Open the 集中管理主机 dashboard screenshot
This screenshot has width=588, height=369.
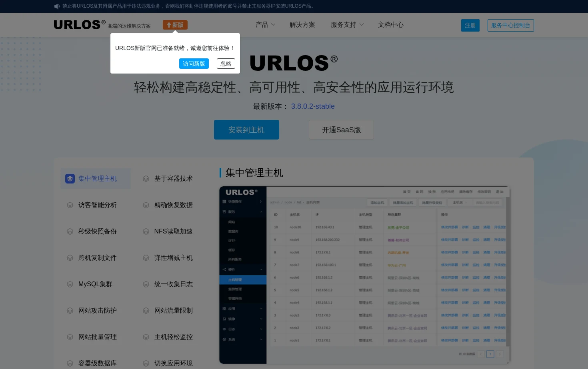364,275
